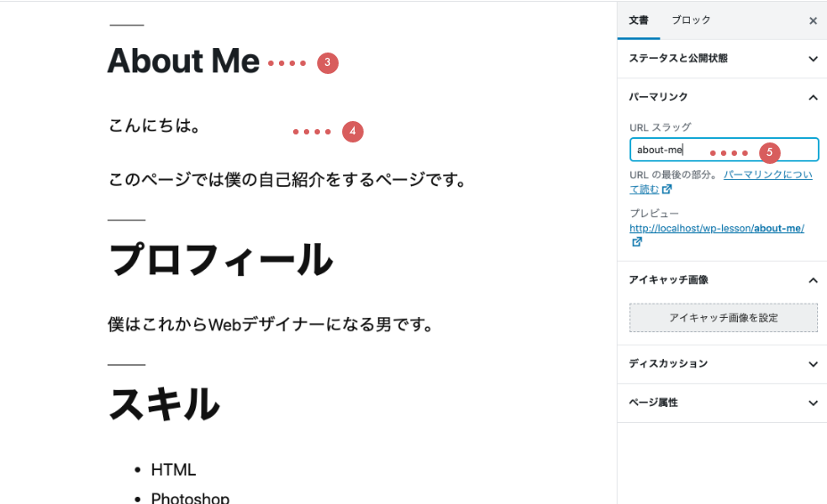Select the プロフィール heading block

point(220,260)
